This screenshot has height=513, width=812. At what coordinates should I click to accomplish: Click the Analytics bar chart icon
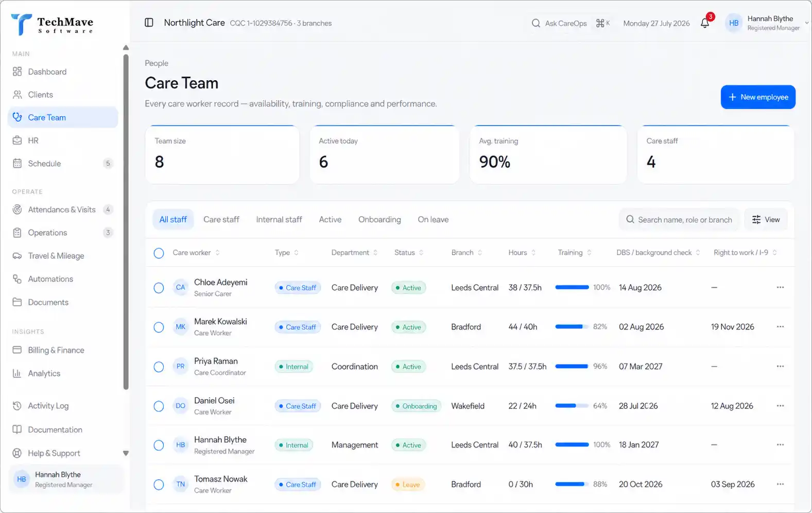pos(18,373)
